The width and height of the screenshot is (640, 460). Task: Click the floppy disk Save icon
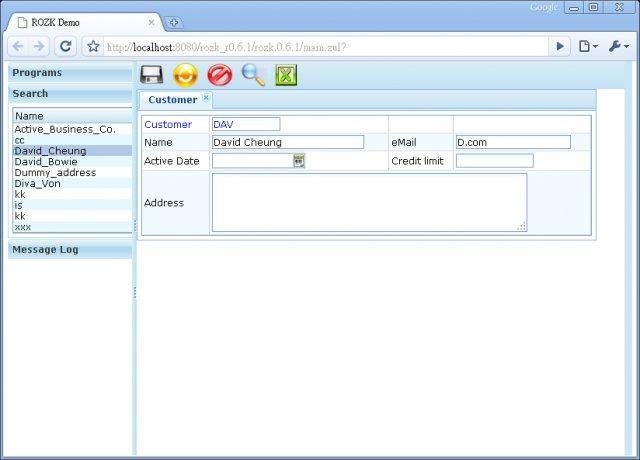[x=151, y=75]
